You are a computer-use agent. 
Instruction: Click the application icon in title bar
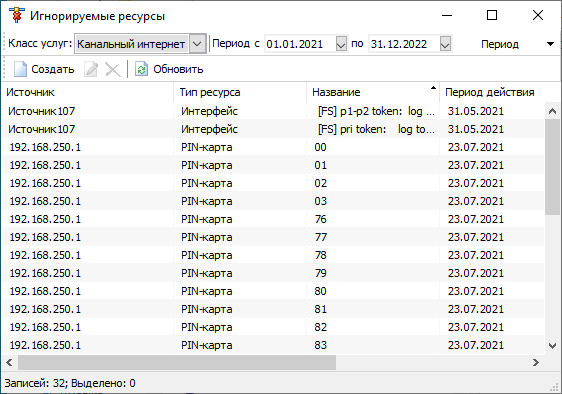[16, 15]
